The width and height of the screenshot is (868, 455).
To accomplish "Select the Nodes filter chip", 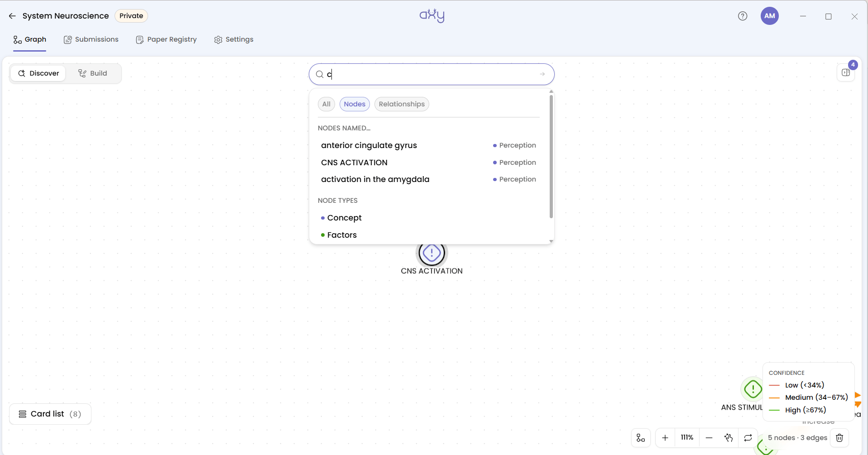I will tap(355, 104).
